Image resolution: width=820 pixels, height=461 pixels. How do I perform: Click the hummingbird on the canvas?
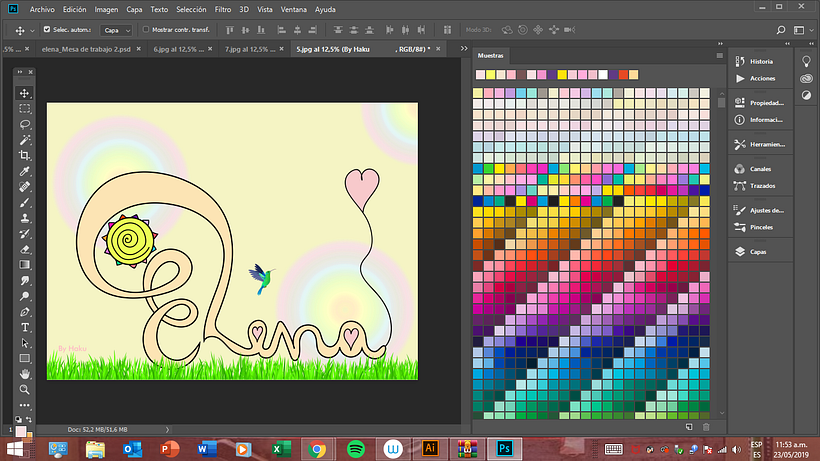coord(261,278)
